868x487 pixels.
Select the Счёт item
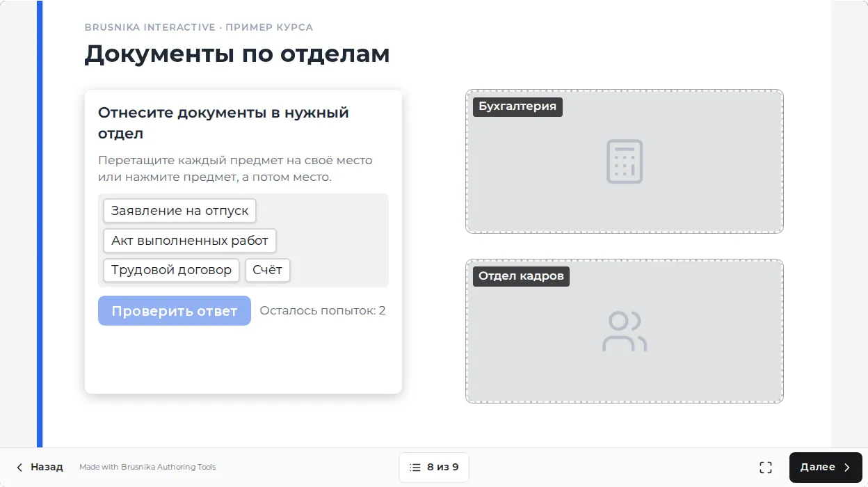268,271
